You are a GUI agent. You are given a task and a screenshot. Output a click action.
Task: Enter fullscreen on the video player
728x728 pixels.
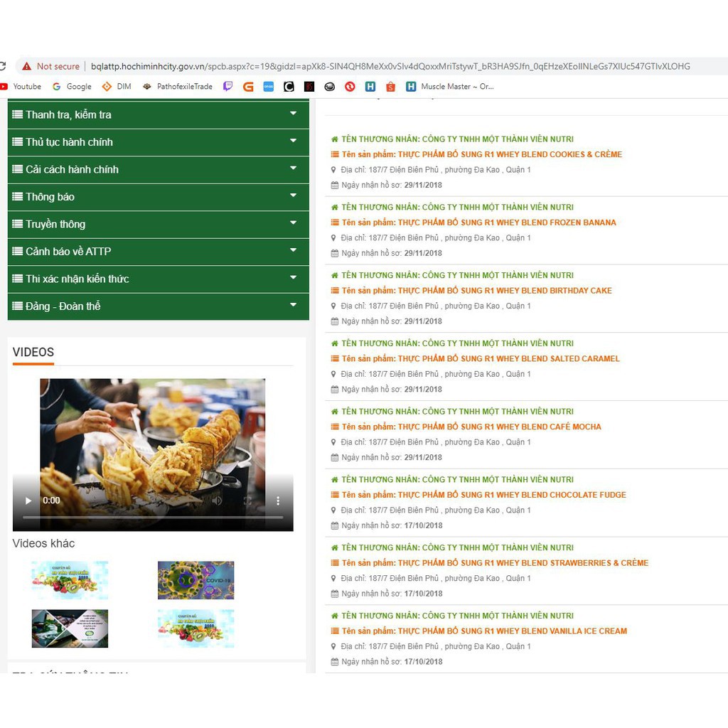pyautogui.click(x=247, y=500)
